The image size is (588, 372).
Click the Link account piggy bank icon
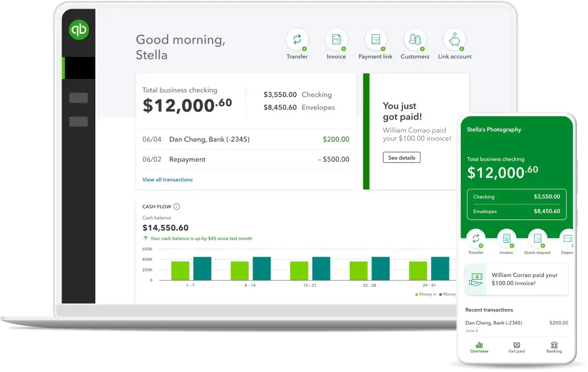(454, 40)
